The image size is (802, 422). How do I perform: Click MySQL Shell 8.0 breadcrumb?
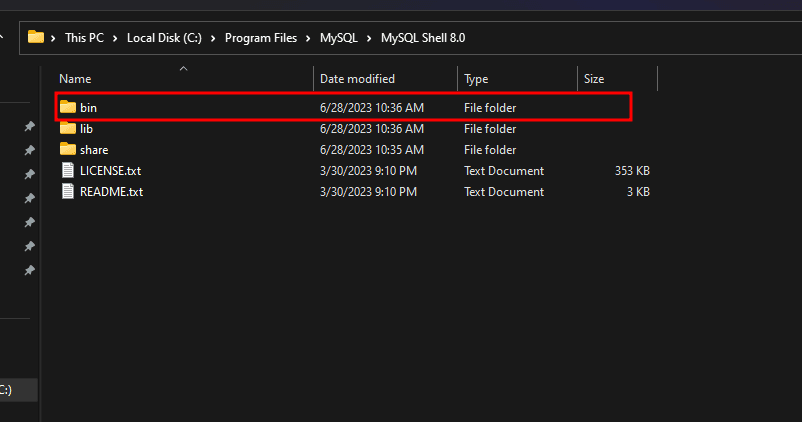[423, 38]
